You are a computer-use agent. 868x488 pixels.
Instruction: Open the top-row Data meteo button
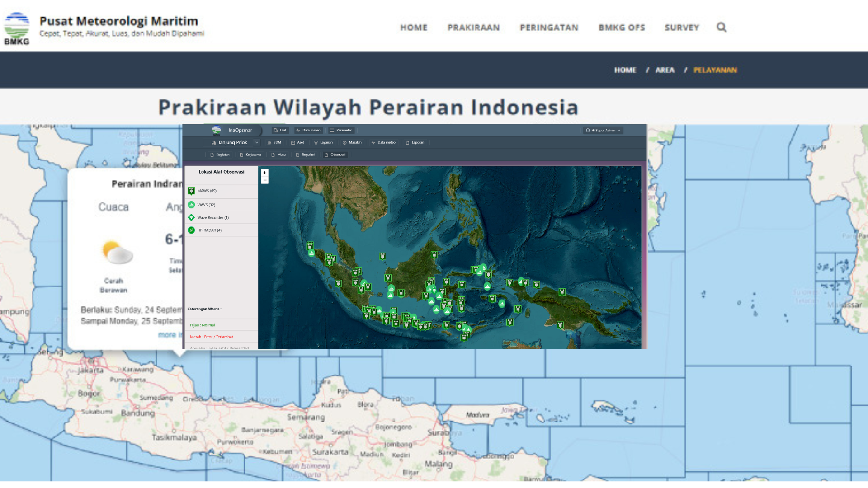point(308,130)
